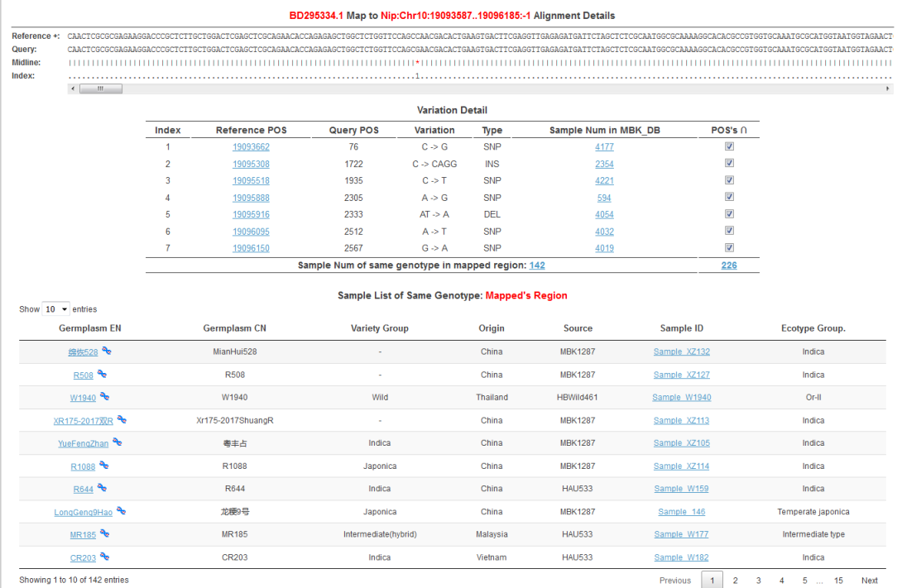Toggle the checkbox for reference POS 19095888
The height and width of the screenshot is (588, 902).
pyautogui.click(x=729, y=197)
